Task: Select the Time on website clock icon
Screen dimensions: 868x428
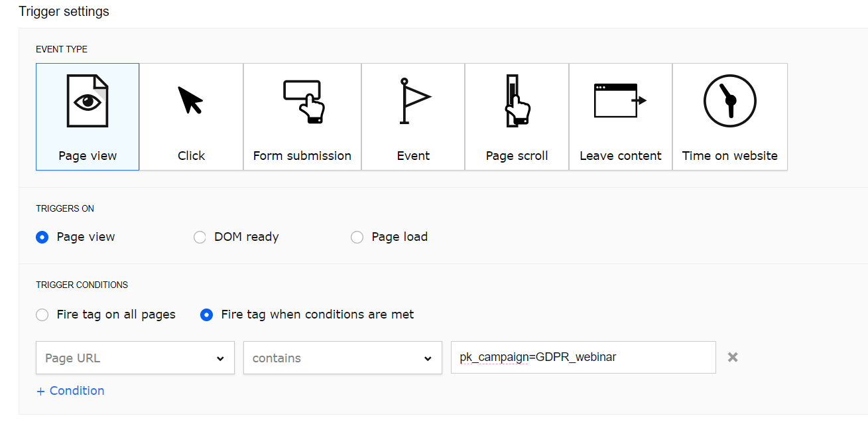Action: pyautogui.click(x=729, y=102)
